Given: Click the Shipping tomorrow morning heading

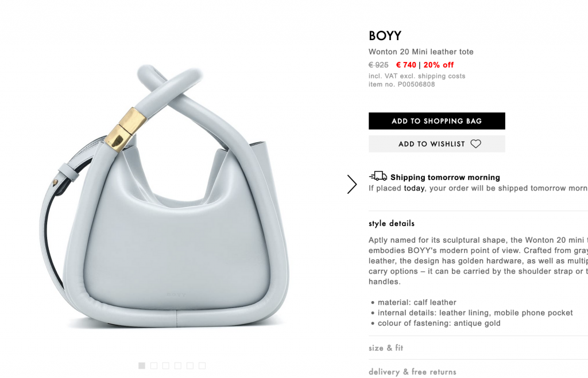Looking at the screenshot, I should [445, 177].
